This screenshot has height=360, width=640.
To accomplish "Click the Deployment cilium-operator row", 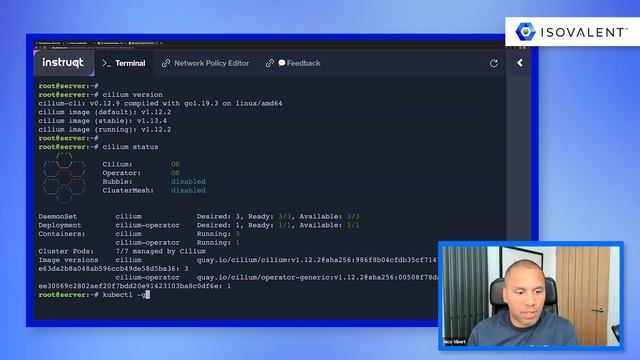I will click(199, 225).
